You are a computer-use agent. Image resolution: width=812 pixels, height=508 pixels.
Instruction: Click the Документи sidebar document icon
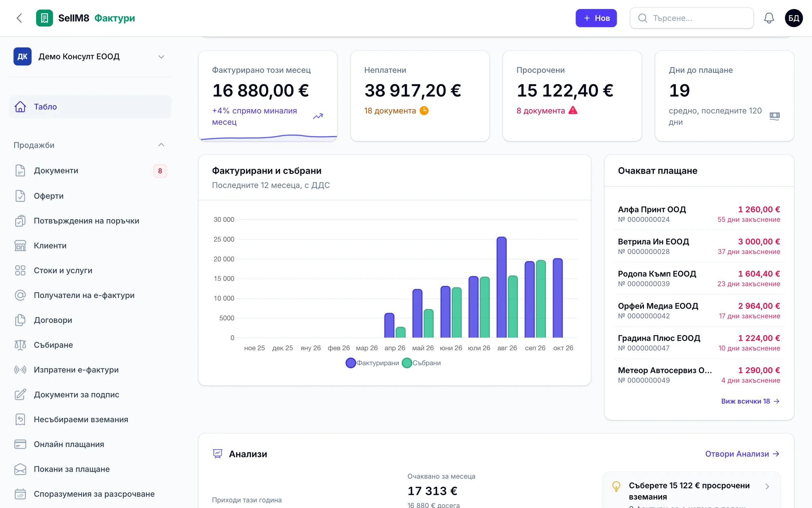point(20,171)
